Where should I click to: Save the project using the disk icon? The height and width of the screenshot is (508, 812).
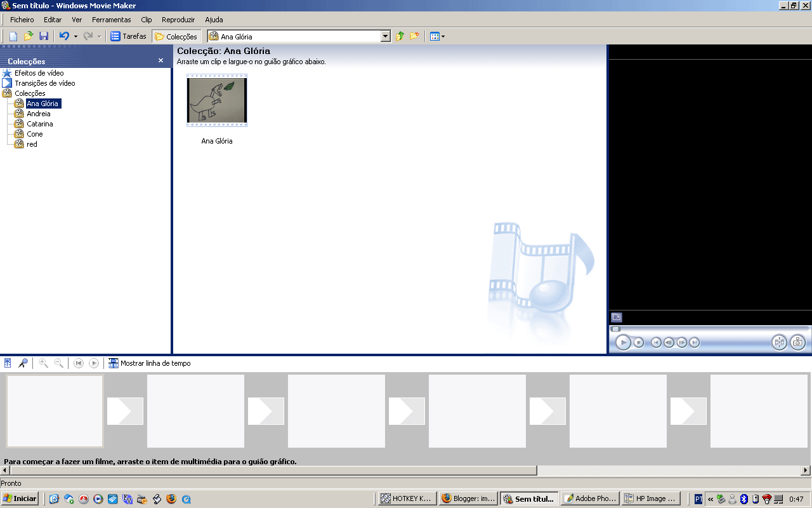coord(43,36)
